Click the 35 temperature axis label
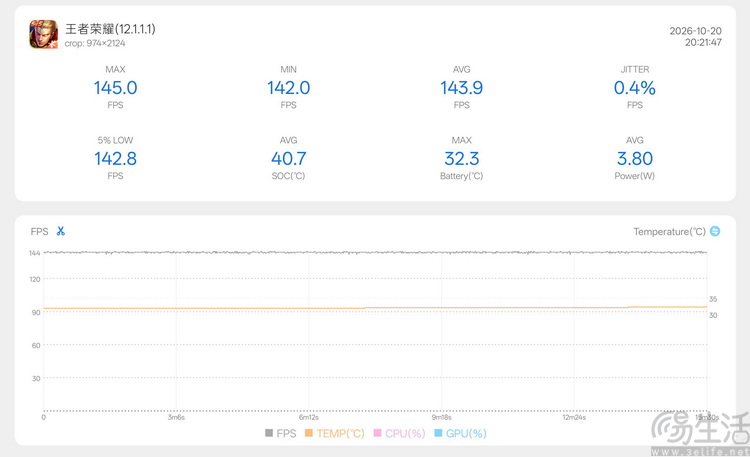This screenshot has height=457, width=750. (x=713, y=299)
